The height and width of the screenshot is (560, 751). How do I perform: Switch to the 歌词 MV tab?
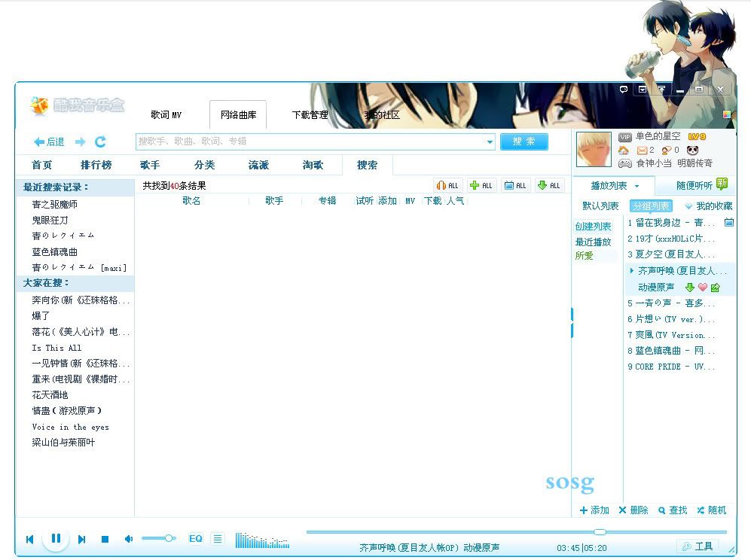pyautogui.click(x=166, y=115)
